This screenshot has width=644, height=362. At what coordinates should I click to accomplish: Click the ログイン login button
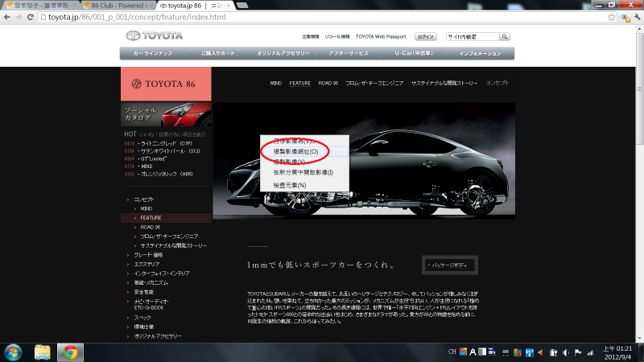tap(426, 36)
